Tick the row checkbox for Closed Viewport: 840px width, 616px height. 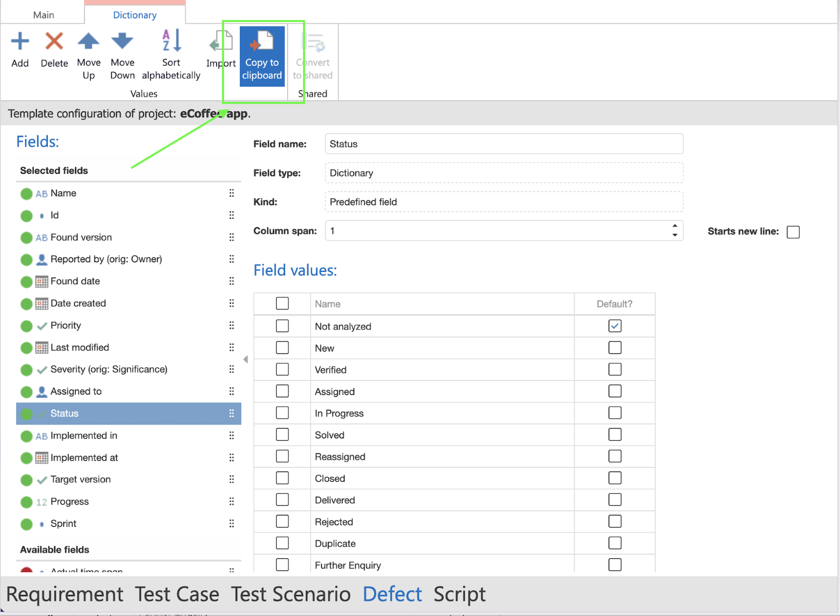[282, 478]
